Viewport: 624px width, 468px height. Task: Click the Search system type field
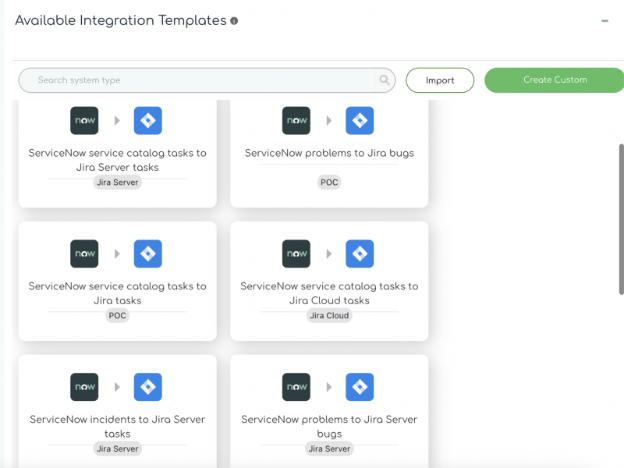(x=207, y=80)
